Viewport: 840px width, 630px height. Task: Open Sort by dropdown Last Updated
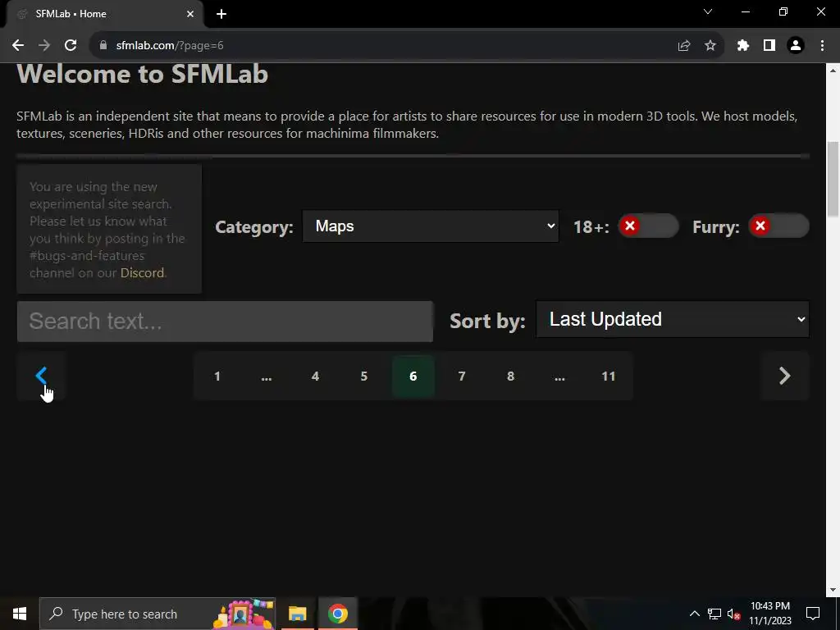pyautogui.click(x=673, y=319)
